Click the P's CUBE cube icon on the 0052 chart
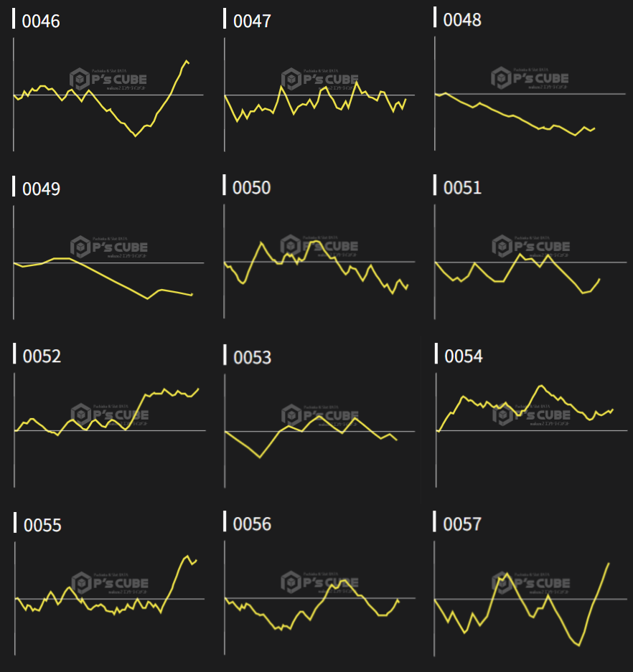Screen dimensions: 633x672 tap(80, 415)
